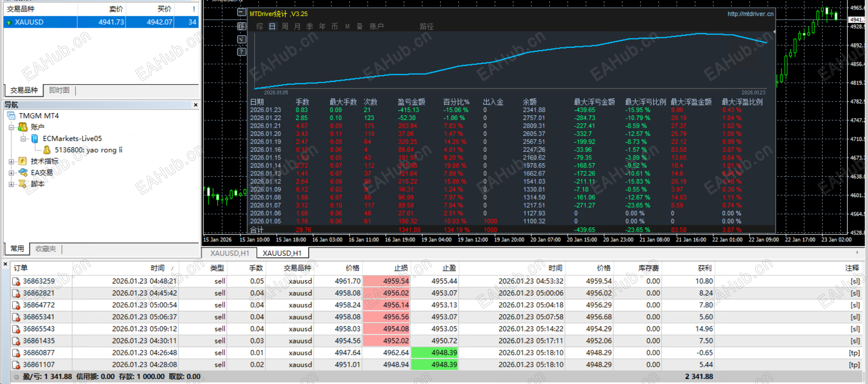Image resolution: width=868 pixels, height=384 pixels.
Task: Switch to the 收藏夹 tab
Action: point(45,249)
